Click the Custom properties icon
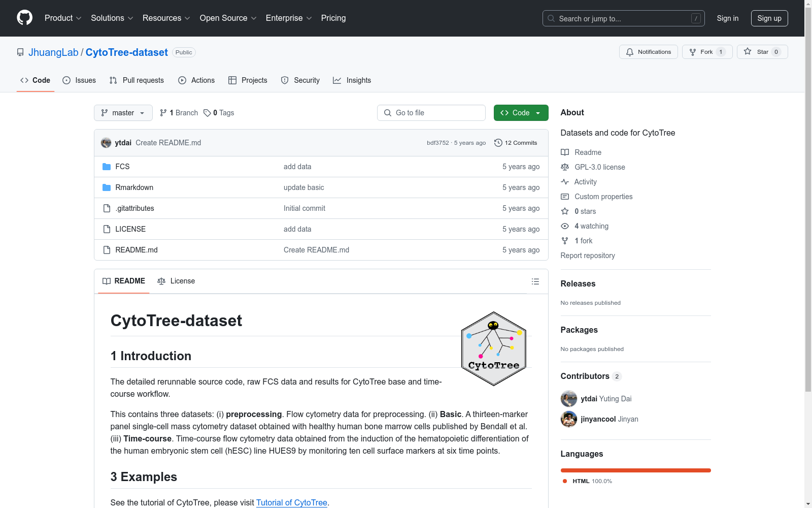Image resolution: width=812 pixels, height=508 pixels. click(565, 197)
